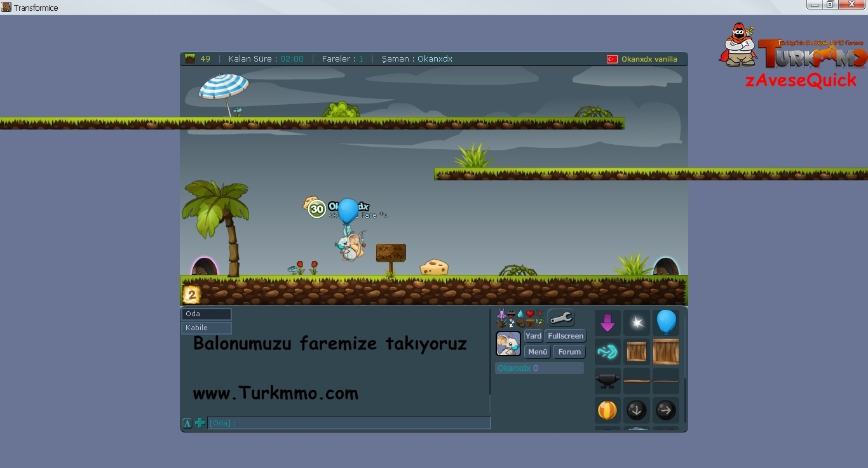This screenshot has height=468, width=868.
Task: Click the number 2 badge on the ground
Action: pos(191,295)
